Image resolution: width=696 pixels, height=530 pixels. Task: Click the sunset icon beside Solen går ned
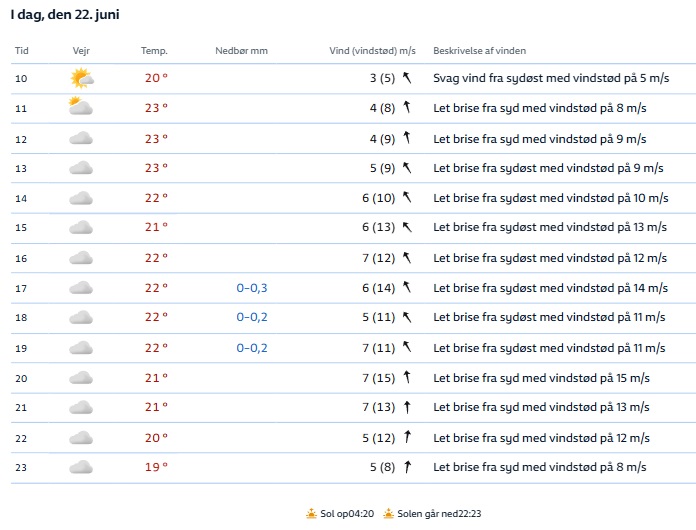tap(388, 513)
